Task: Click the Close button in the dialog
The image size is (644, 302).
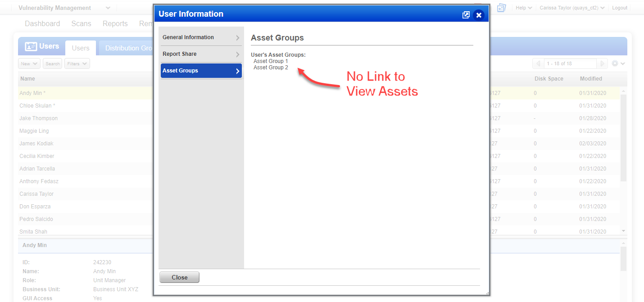Action: (x=179, y=277)
